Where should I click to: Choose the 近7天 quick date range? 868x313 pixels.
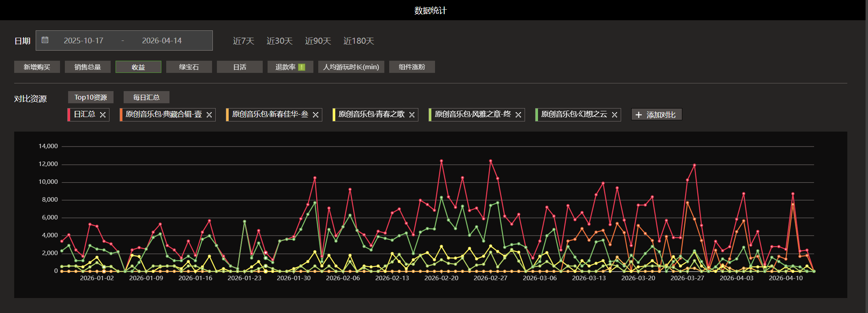tap(243, 41)
